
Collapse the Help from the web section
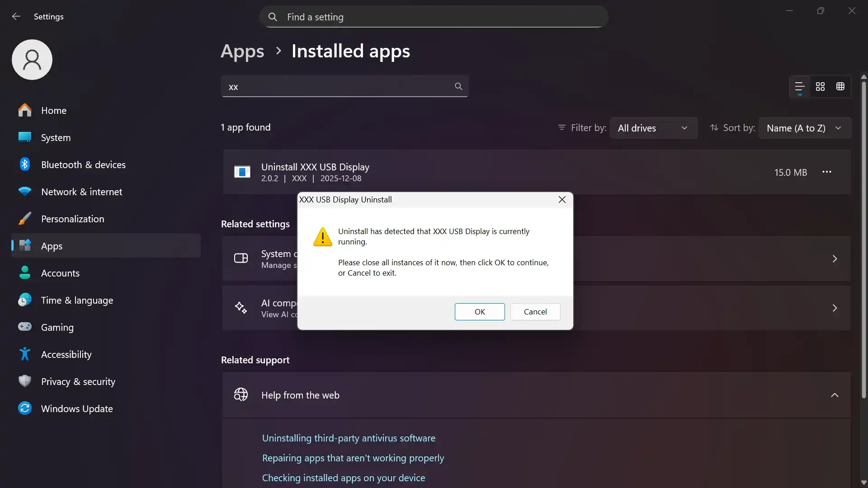pos(835,395)
